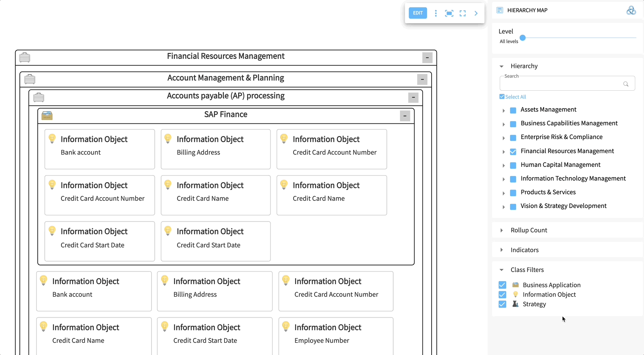Image resolution: width=644 pixels, height=355 pixels.
Task: Expand the Assets Management tree node
Action: click(504, 110)
